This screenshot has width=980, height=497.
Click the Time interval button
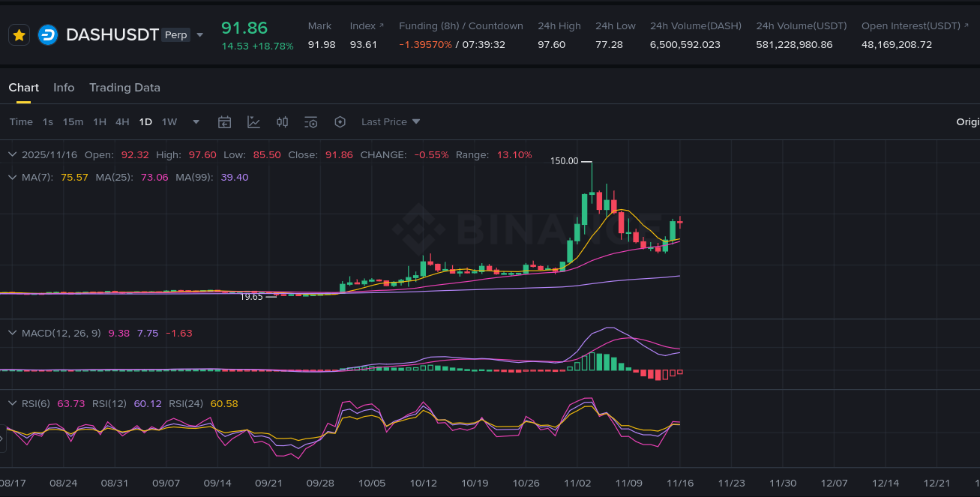21,122
